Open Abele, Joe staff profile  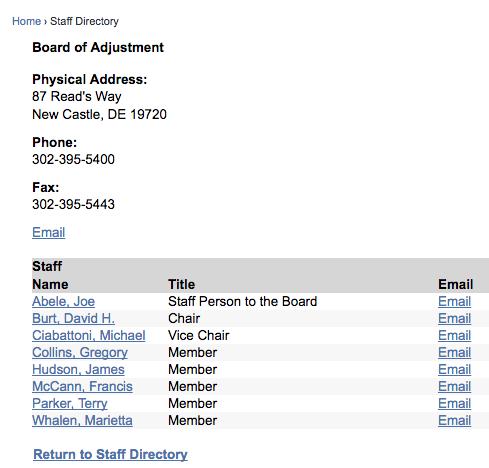coord(64,301)
